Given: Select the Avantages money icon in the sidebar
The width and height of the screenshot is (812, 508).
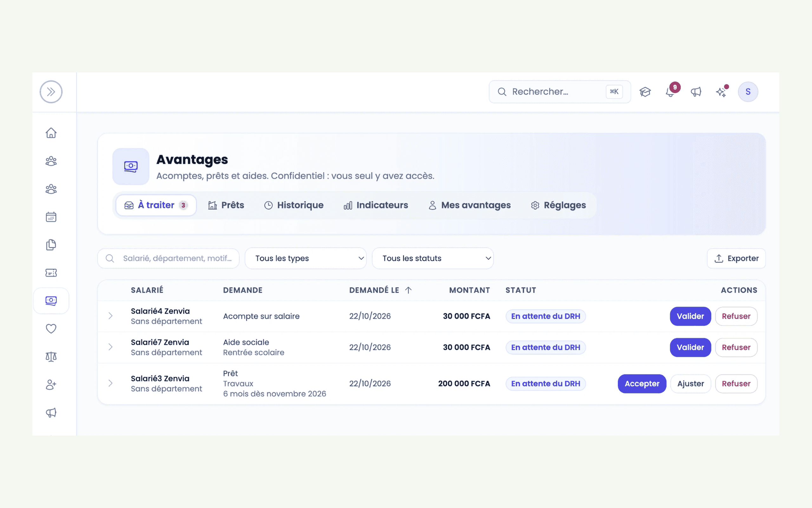Looking at the screenshot, I should tap(51, 301).
